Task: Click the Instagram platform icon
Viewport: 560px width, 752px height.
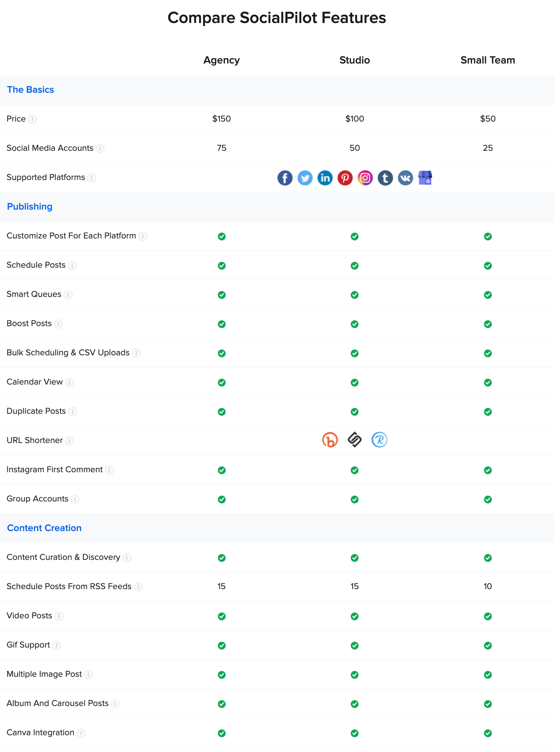Action: [x=365, y=178]
